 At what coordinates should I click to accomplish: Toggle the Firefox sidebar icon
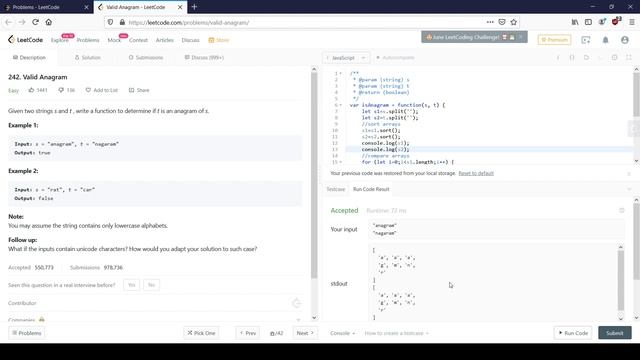[x=588, y=22]
